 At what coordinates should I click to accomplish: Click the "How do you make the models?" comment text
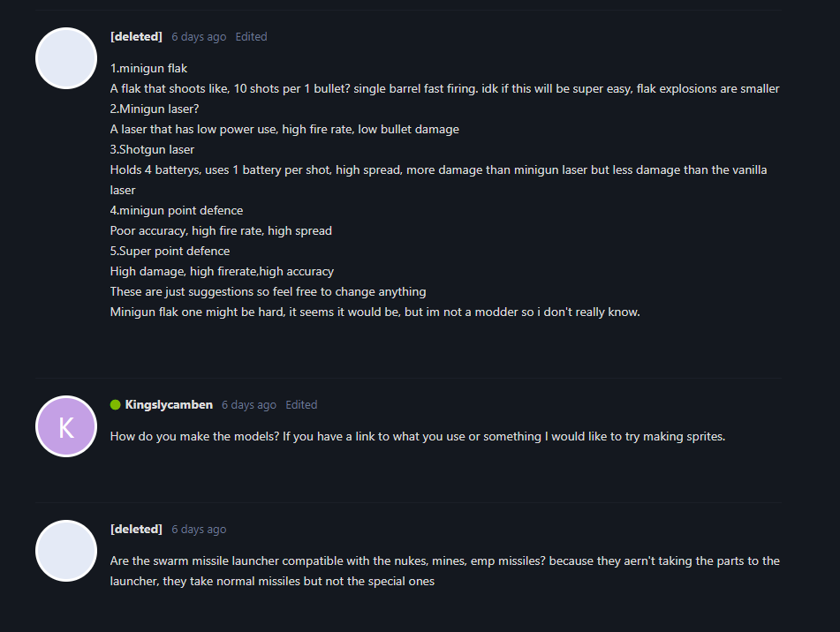(x=417, y=436)
